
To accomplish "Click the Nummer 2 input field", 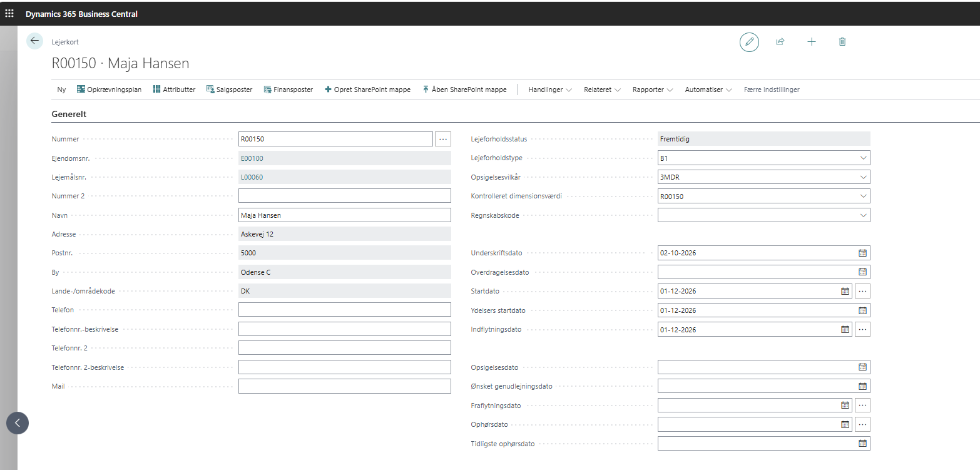I will (345, 196).
